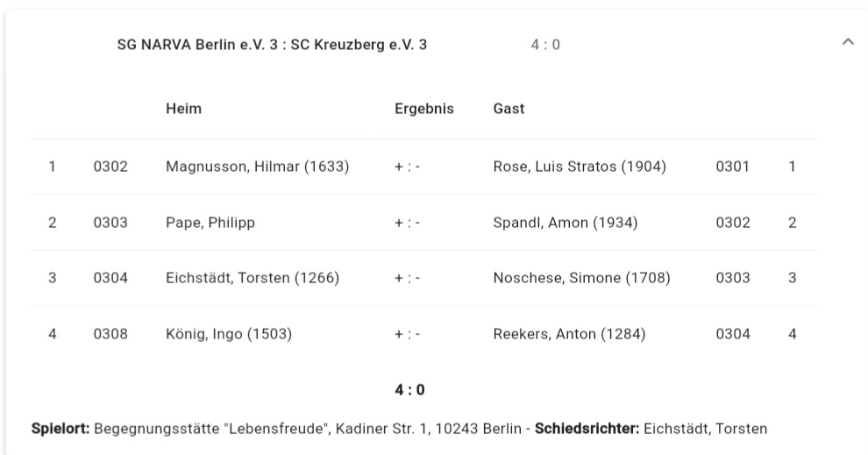868x455 pixels.
Task: Click the SG NARVA Berlin vs SC Kreuzberg header
Action: pos(272,45)
